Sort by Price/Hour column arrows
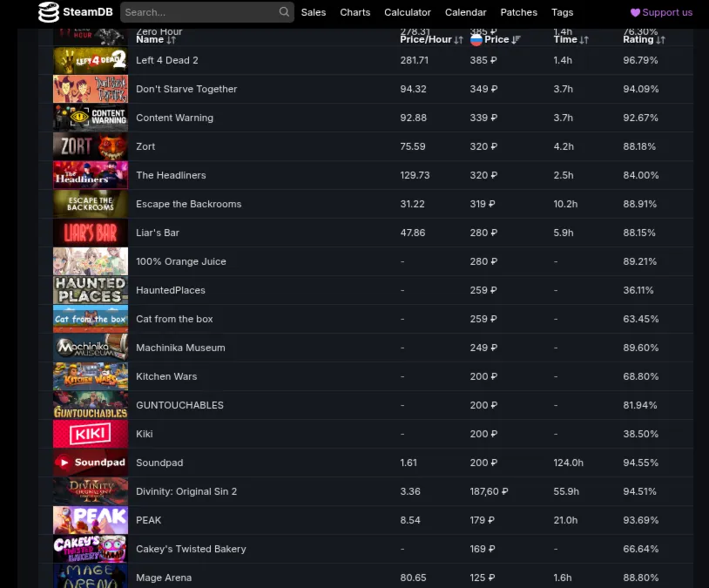Screen dimensions: 709x588 [458, 40]
